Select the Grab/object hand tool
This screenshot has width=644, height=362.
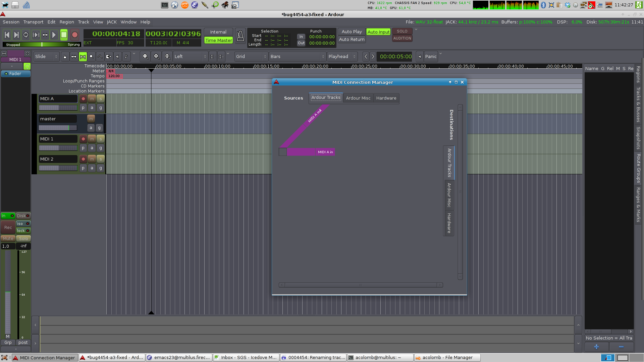(x=65, y=57)
